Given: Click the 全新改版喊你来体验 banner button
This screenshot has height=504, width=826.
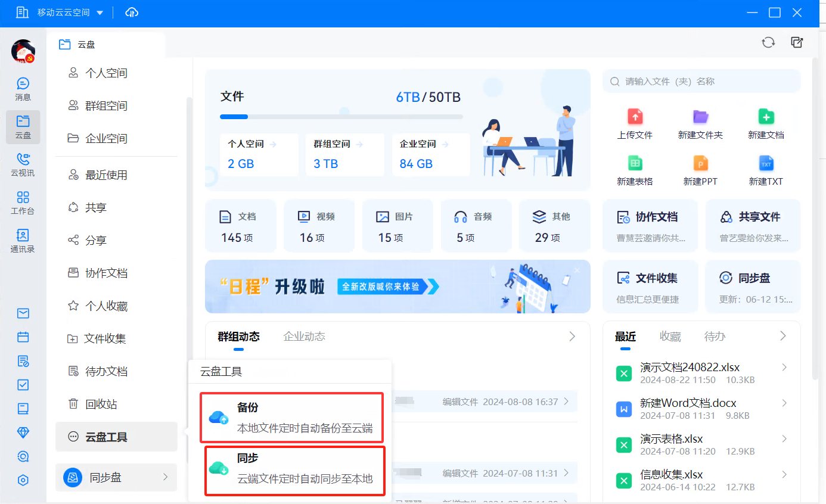Looking at the screenshot, I should click(387, 287).
